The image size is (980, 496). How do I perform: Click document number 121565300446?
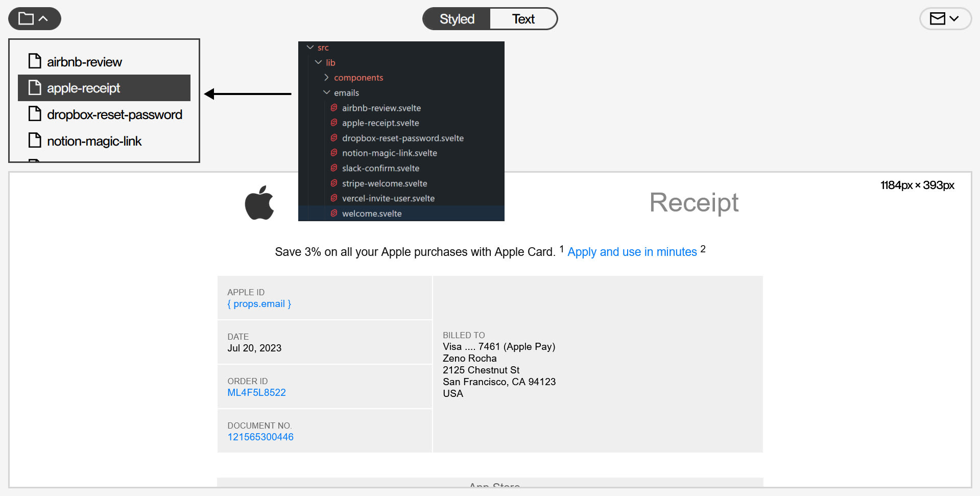coord(260,437)
